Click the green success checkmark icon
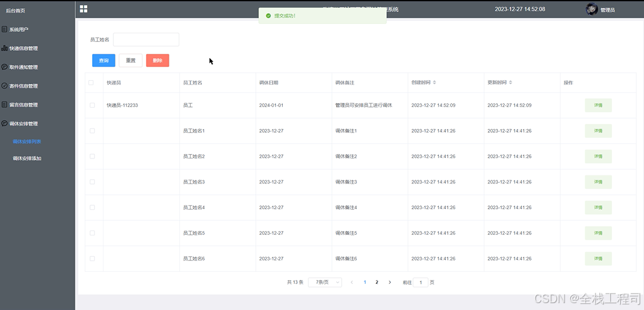The image size is (644, 310). click(x=268, y=16)
